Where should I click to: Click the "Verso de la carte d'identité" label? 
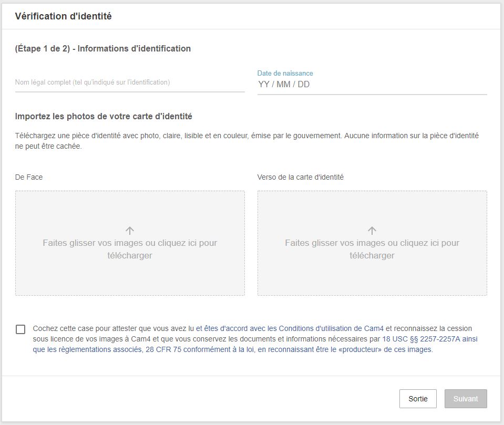[x=300, y=178]
